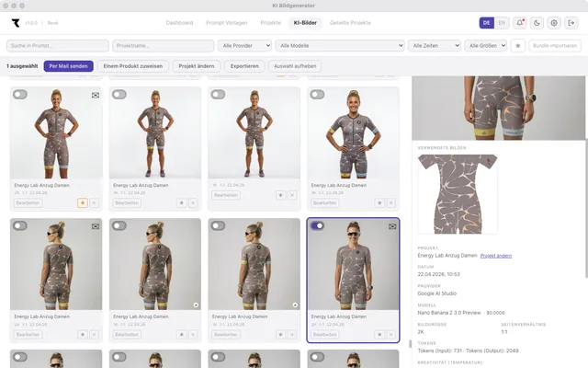Click Auswahl aufheben button
Image resolution: width=588 pixels, height=368 pixels.
click(295, 66)
